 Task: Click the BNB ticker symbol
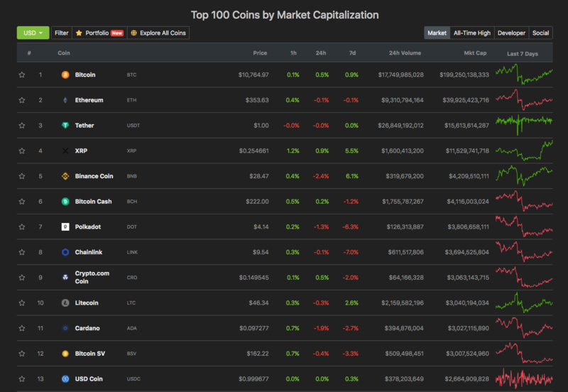[x=132, y=176]
